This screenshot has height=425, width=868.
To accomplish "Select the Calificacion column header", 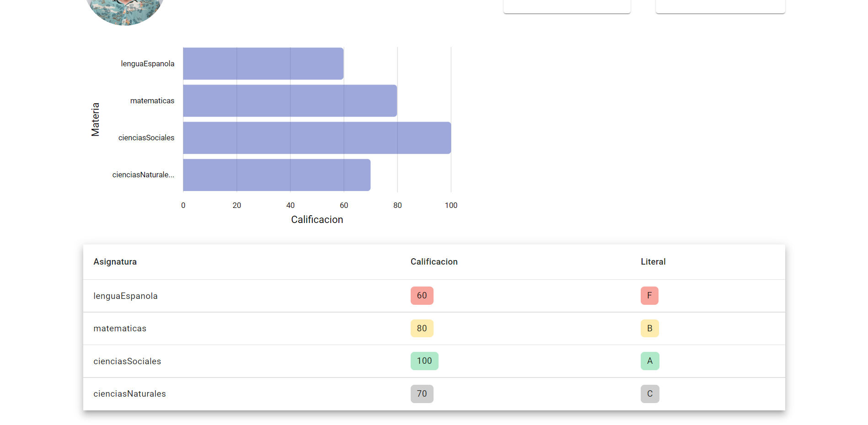I will 434,261.
